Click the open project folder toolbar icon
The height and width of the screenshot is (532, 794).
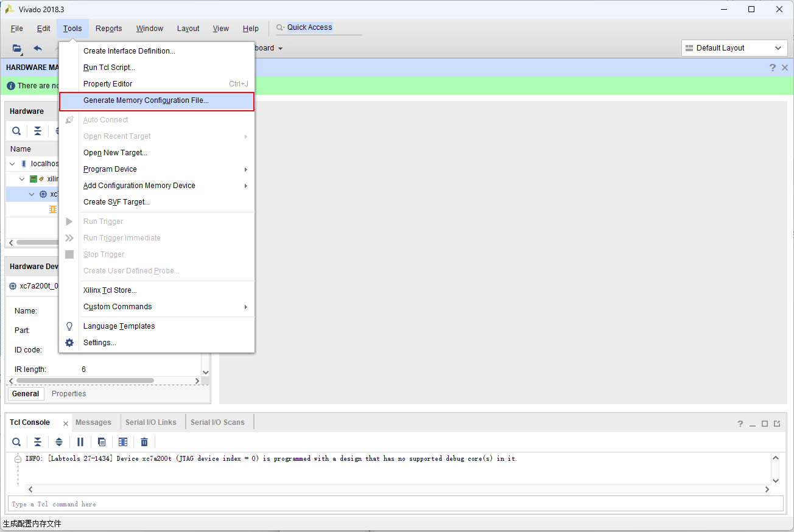point(17,48)
